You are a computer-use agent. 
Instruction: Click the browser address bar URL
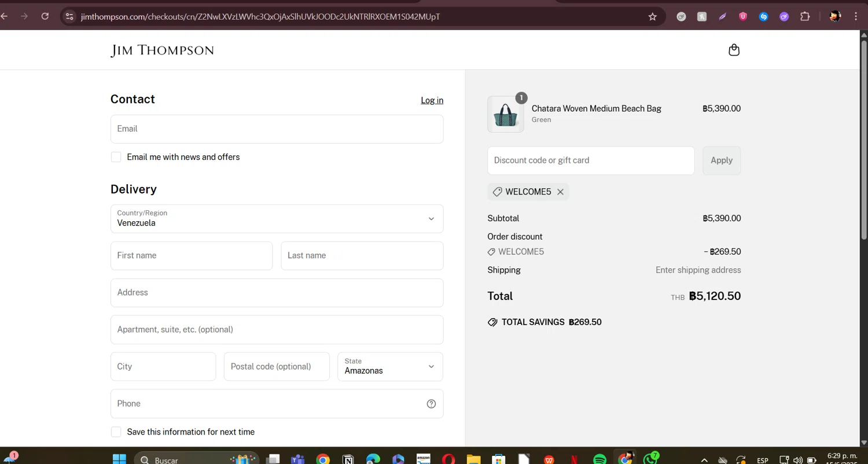click(x=260, y=17)
